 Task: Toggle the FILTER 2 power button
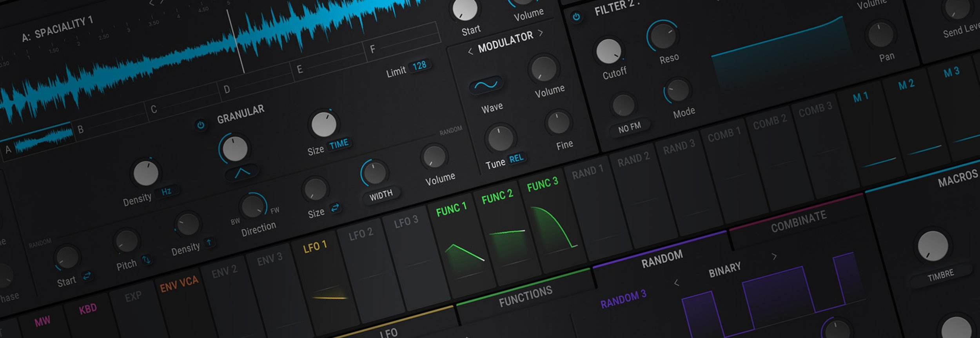click(576, 17)
